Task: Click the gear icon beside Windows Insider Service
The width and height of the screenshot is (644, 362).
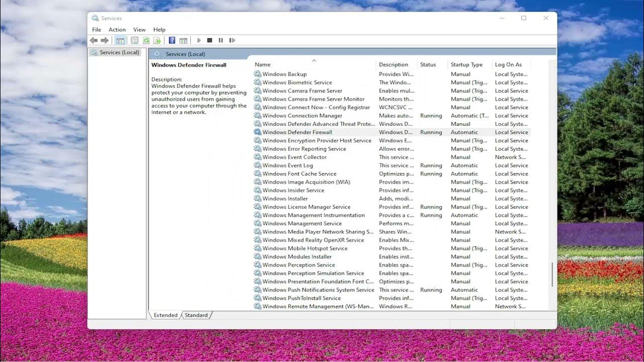Action: [x=258, y=190]
